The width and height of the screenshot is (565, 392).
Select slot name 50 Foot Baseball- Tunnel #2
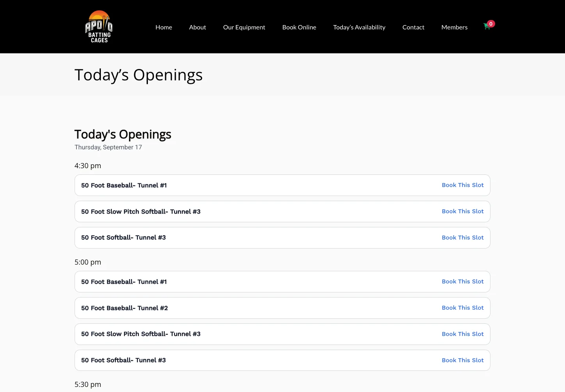pos(124,308)
